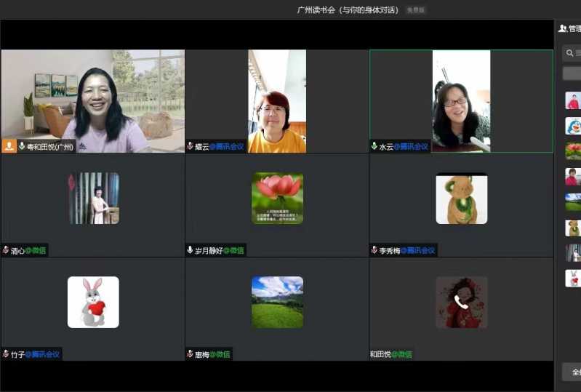Click muted microphone icon next to 耀云
The height and width of the screenshot is (392, 581).
point(190,146)
